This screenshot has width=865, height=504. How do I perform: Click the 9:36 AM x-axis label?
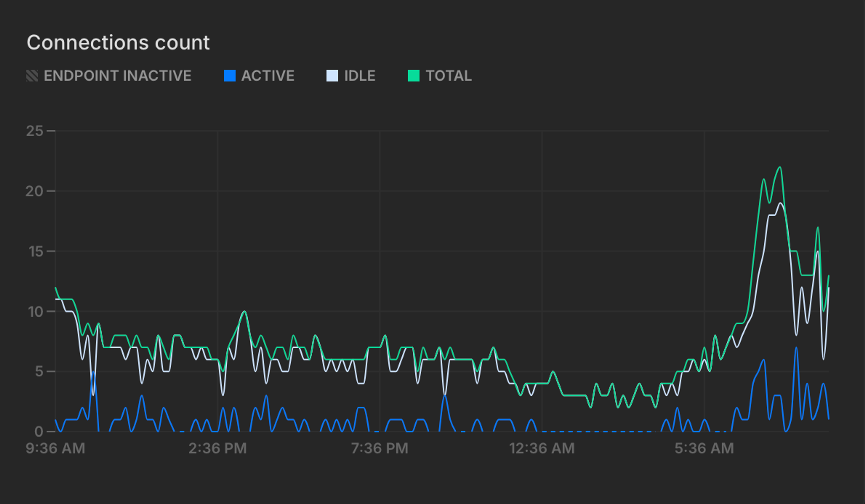click(55, 448)
